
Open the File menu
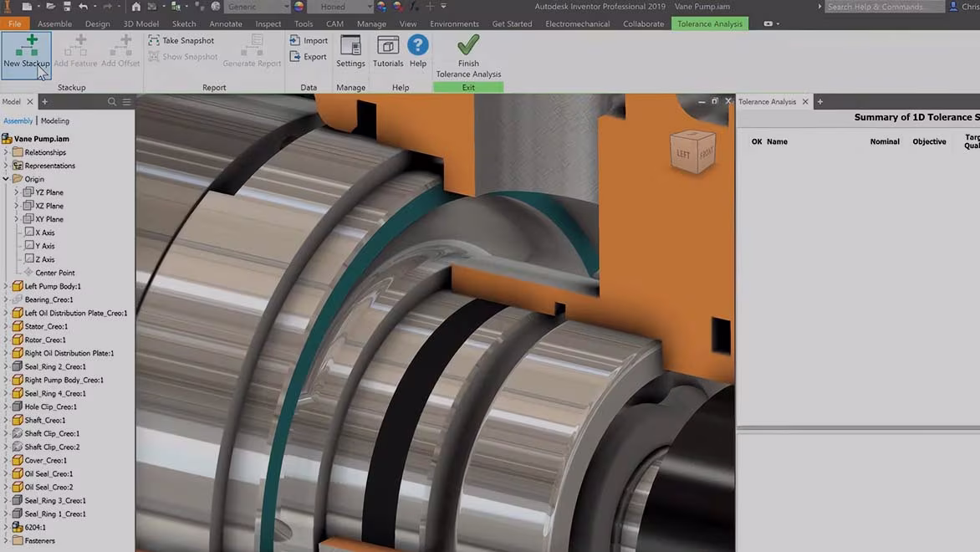coord(14,23)
